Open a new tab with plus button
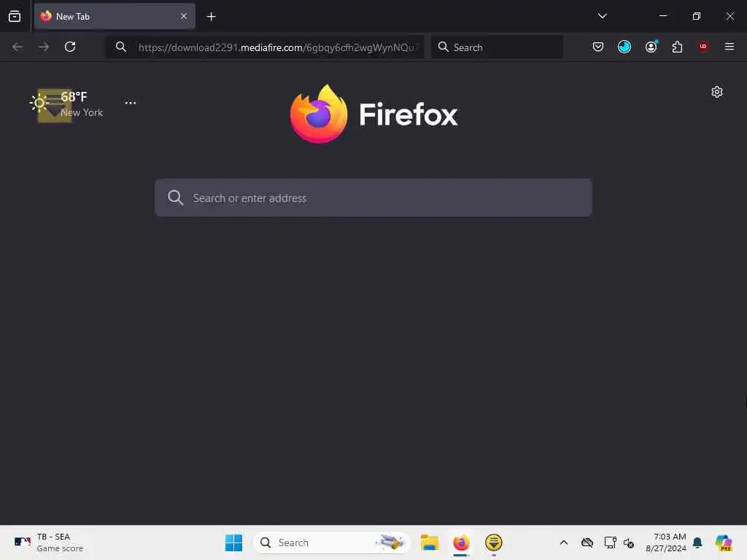The image size is (747, 560). (211, 17)
